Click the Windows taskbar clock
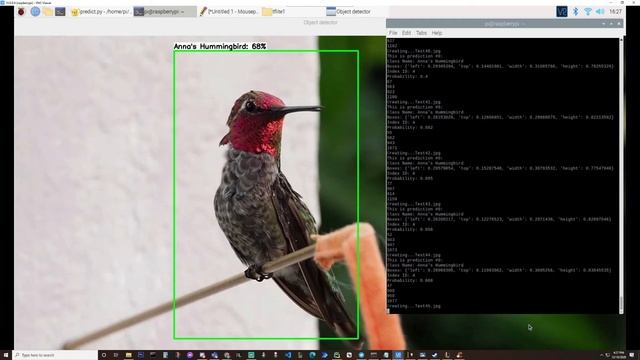 coord(619,355)
